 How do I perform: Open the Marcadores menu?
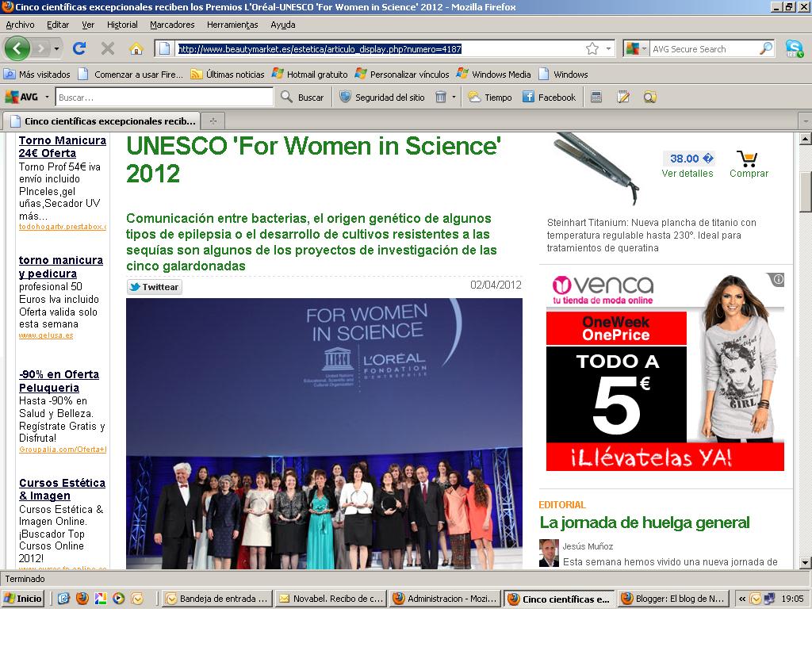click(172, 25)
